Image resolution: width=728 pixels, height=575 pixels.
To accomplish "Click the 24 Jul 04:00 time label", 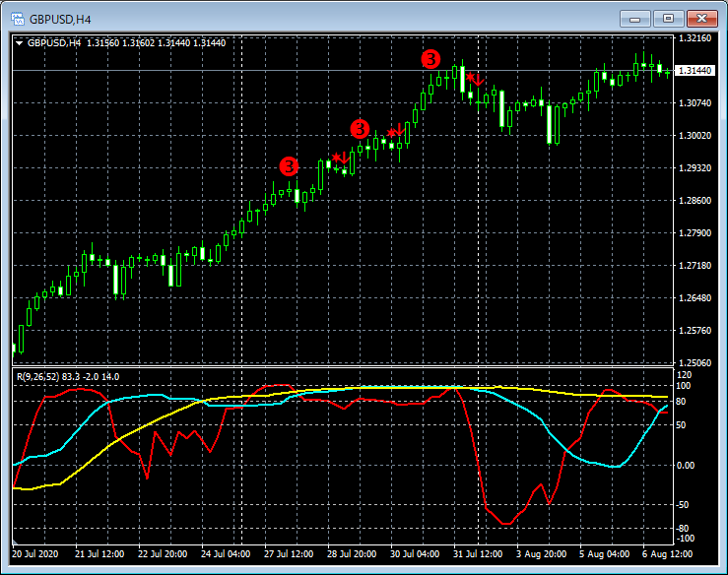I will tap(226, 554).
